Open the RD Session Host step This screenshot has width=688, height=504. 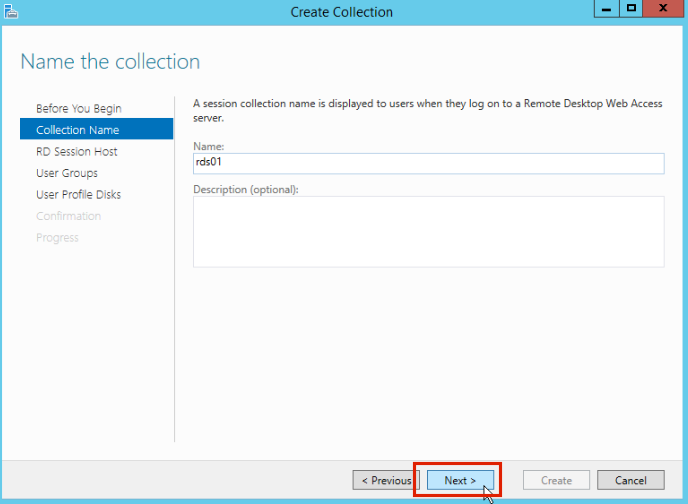coord(76,152)
